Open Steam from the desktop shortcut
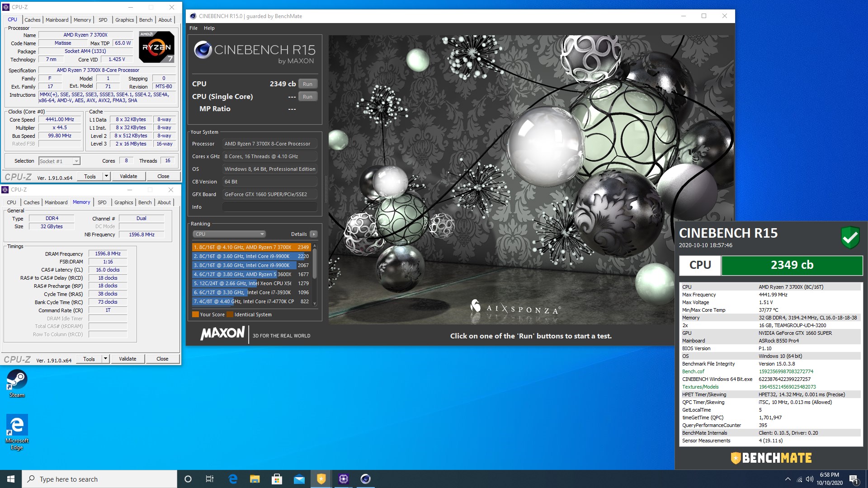The image size is (868, 488). (17, 383)
